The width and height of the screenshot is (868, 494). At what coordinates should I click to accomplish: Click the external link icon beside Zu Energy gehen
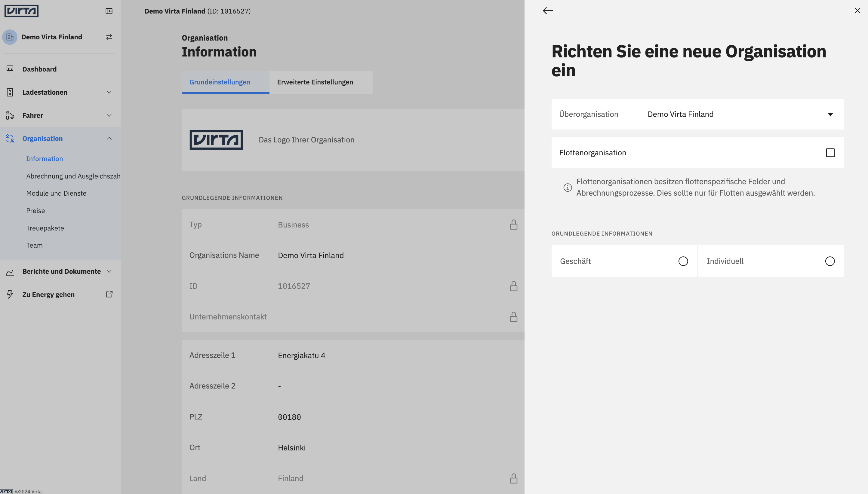109,294
